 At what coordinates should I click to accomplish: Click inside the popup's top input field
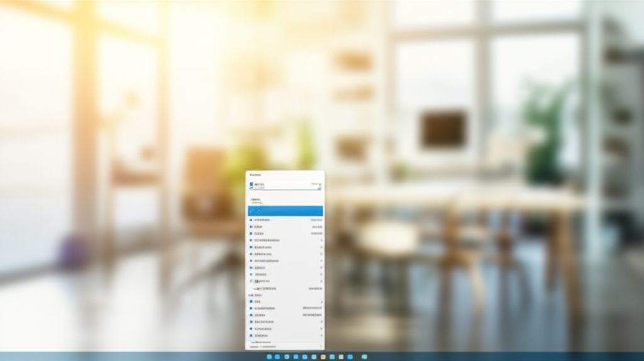coord(283,187)
